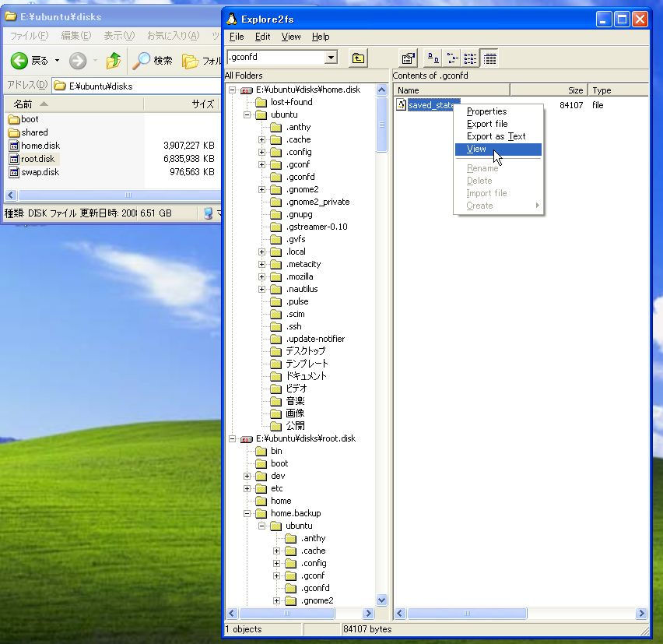The height and width of the screenshot is (644, 663).
Task: Open the File menu in Explore2fs
Action: (237, 37)
